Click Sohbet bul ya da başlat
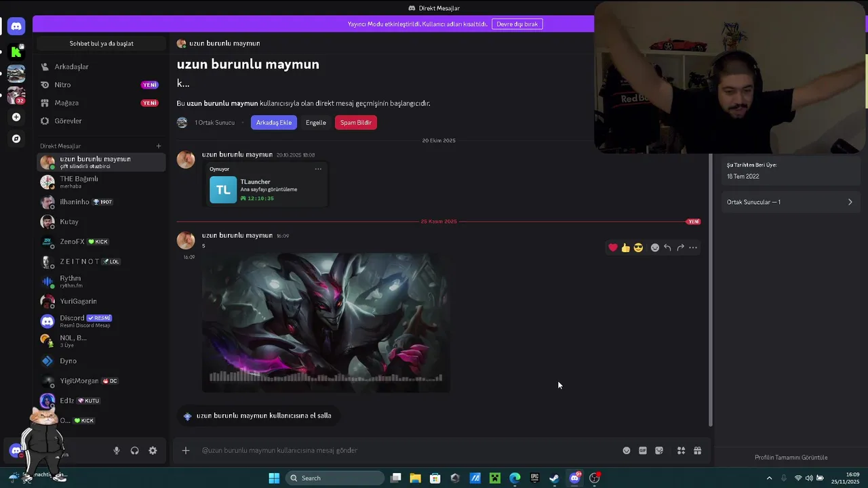Screen dimensions: 868x488 pyautogui.click(x=101, y=43)
